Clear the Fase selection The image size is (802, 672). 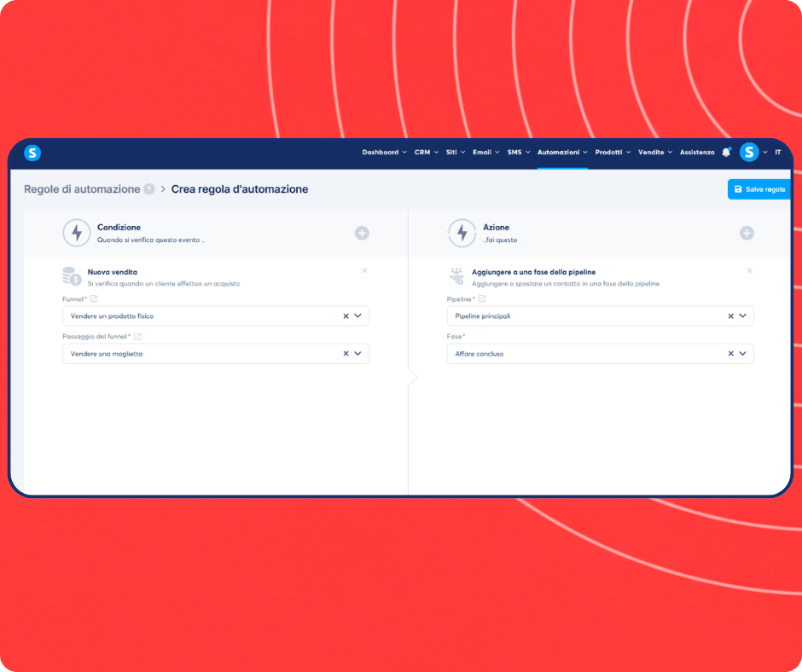[x=730, y=353]
